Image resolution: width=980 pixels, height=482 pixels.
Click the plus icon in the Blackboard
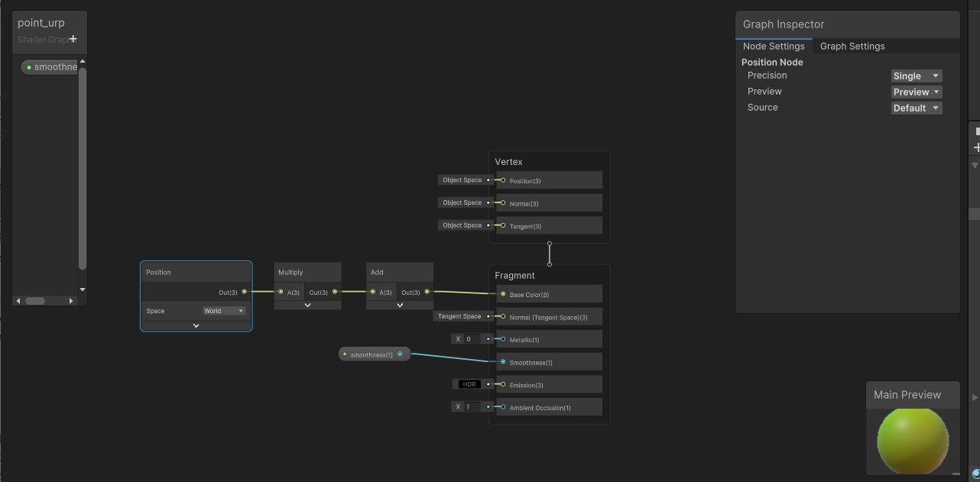tap(73, 39)
